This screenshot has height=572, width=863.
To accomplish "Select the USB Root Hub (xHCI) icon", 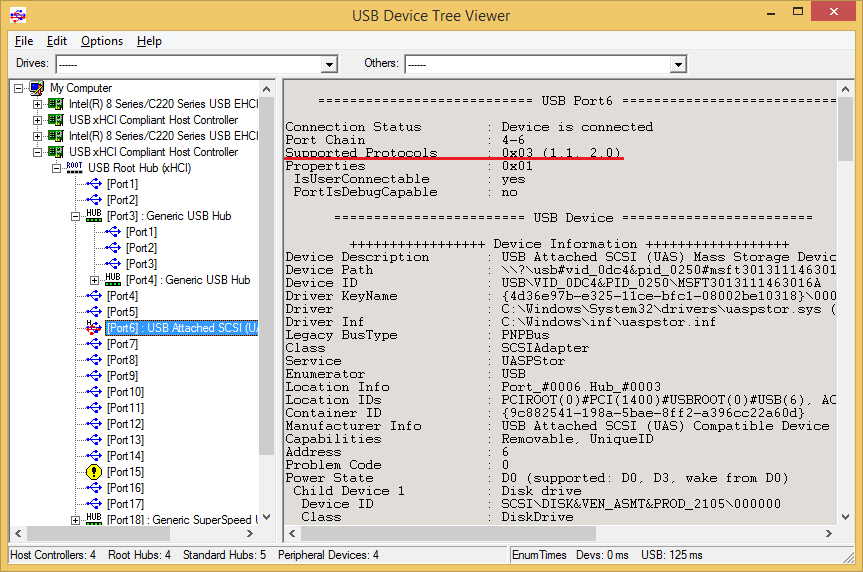I will coord(74,168).
